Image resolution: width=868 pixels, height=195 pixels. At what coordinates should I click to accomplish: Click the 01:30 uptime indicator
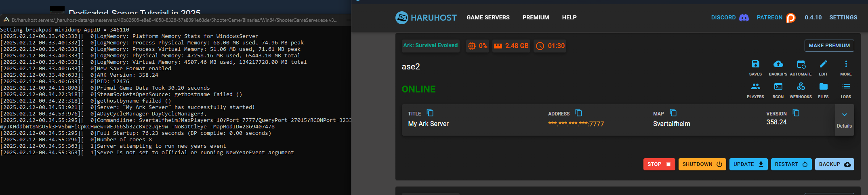pyautogui.click(x=550, y=46)
